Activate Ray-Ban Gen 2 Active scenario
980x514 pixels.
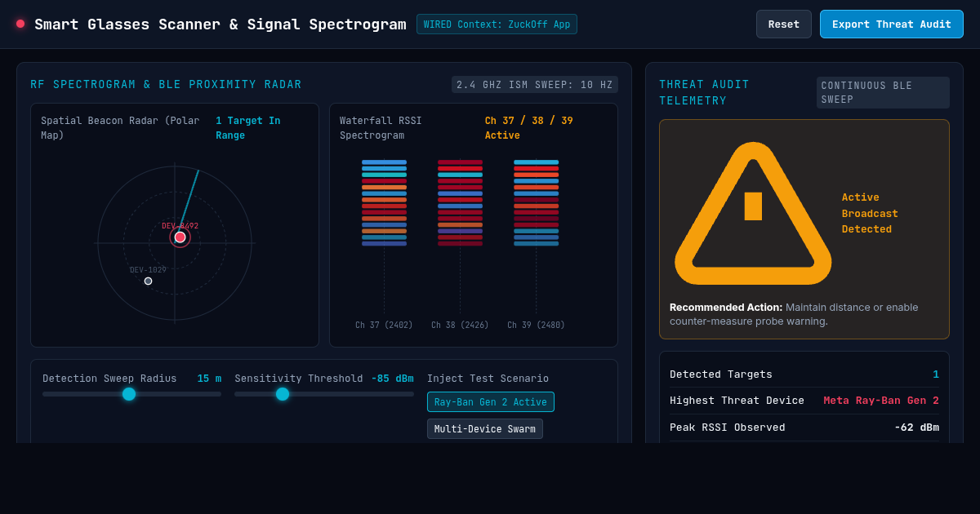click(491, 402)
